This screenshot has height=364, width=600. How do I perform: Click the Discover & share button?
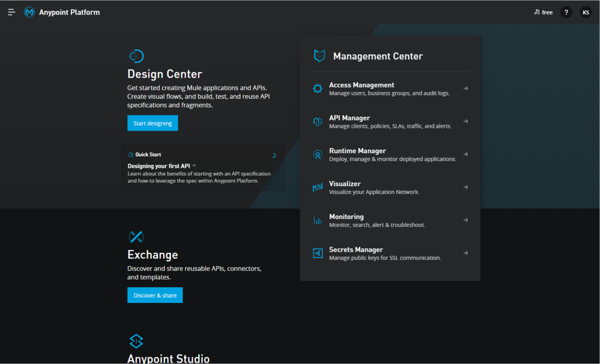coord(155,295)
